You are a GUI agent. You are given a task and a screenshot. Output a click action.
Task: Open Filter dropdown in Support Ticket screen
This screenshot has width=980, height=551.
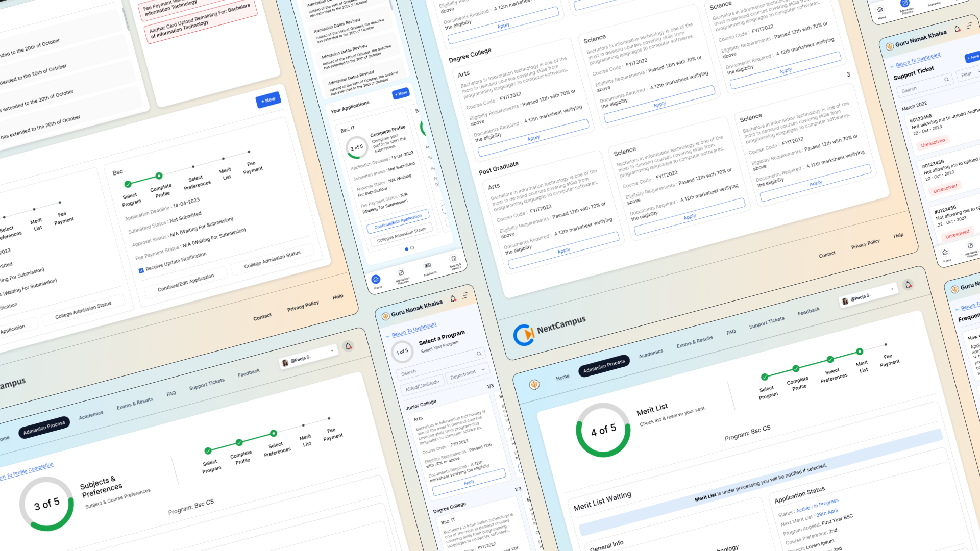(x=968, y=74)
